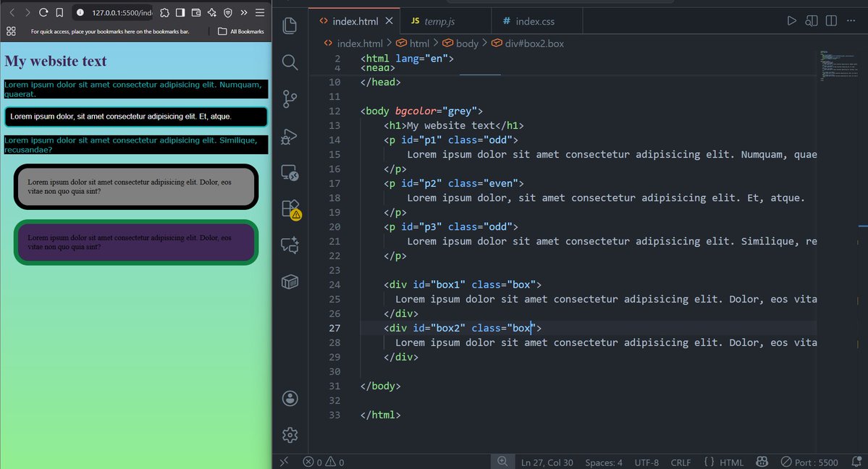Open the Accounts icon in activity bar

coord(290,398)
